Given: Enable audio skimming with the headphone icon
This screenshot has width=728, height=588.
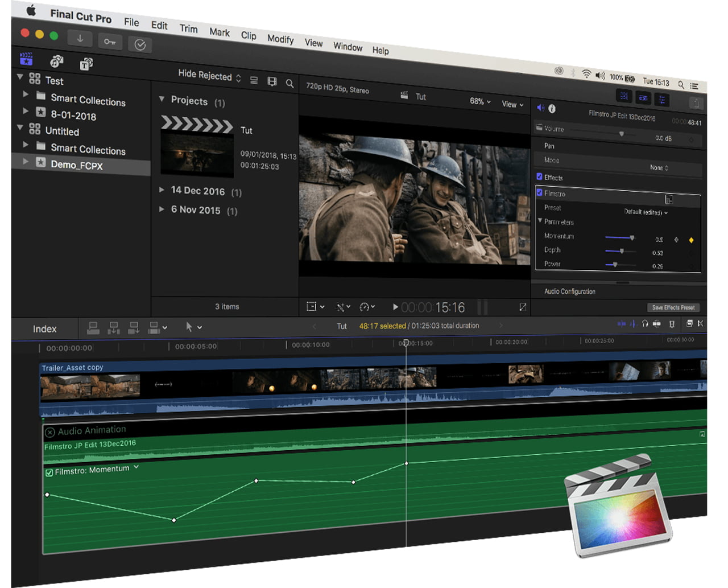Looking at the screenshot, I should (633, 324).
